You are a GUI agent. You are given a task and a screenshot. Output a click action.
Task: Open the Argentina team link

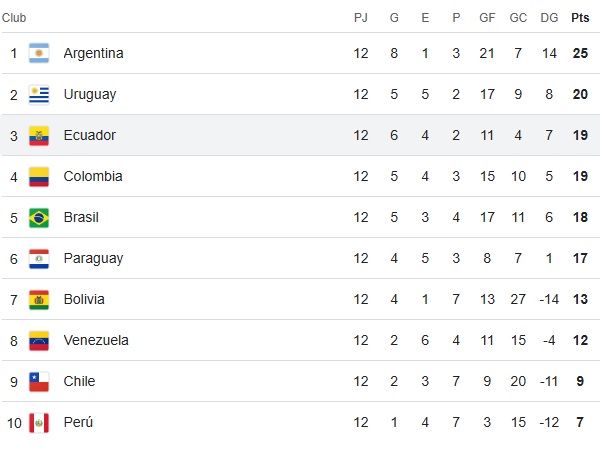click(93, 53)
